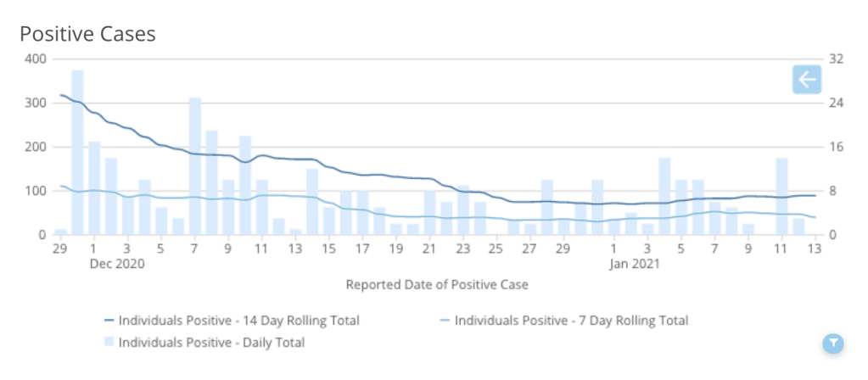This screenshot has width=868, height=380.
Task: Toggle the Daily Total series
Action: coord(211,343)
